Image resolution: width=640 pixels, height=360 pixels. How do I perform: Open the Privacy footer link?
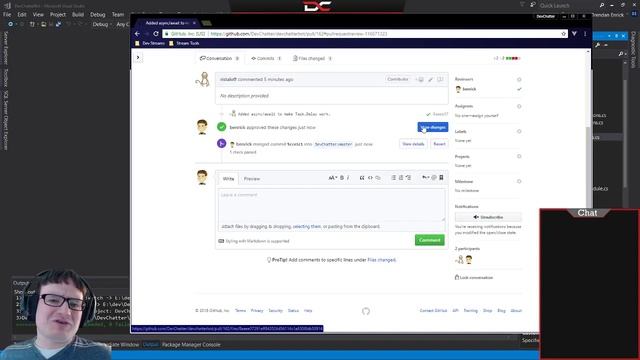pyautogui.click(x=257, y=311)
